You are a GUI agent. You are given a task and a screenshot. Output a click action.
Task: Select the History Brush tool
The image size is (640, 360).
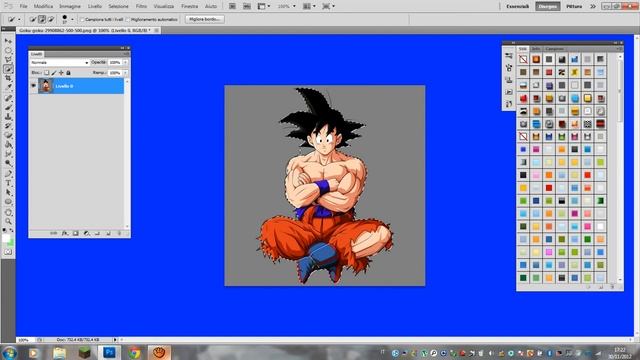pos(8,126)
